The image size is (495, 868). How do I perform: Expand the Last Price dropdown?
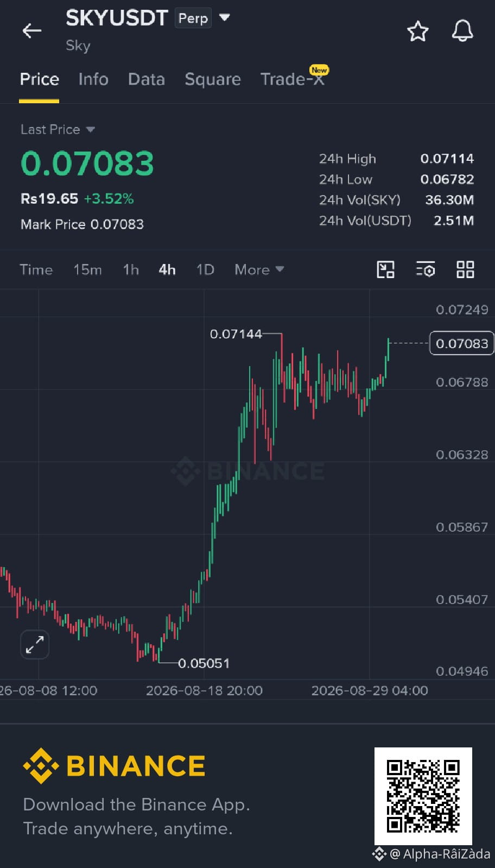pyautogui.click(x=90, y=129)
